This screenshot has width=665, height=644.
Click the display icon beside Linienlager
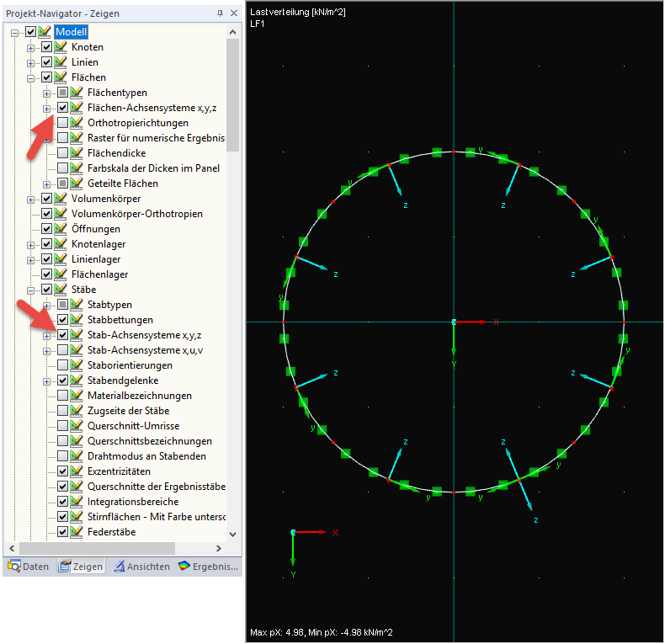(61, 258)
